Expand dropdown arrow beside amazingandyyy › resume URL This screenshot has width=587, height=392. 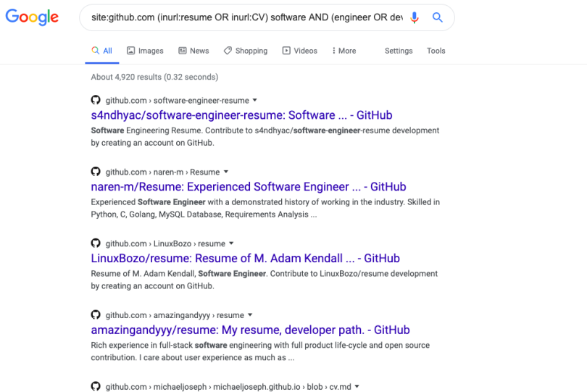coord(250,315)
